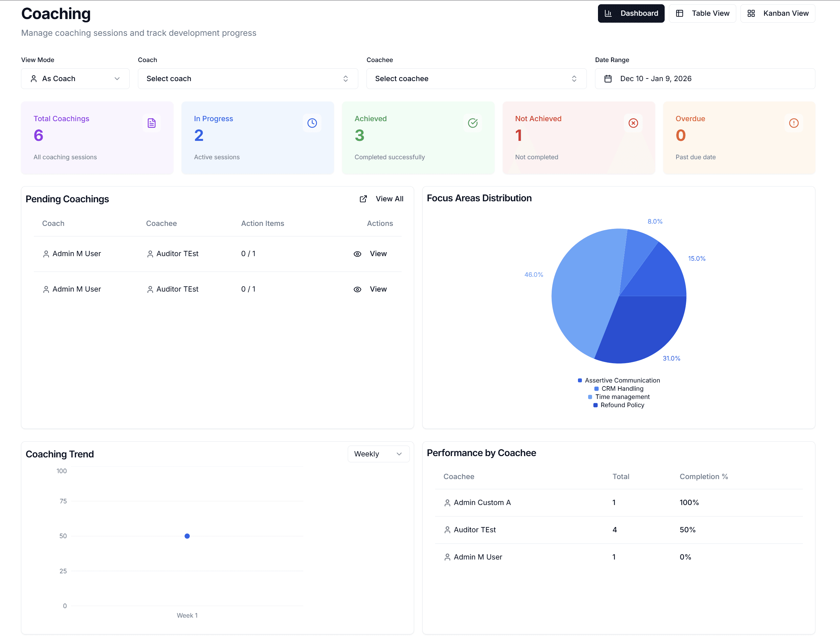
Task: Click the View All link in Pending Coachings
Action: click(389, 199)
